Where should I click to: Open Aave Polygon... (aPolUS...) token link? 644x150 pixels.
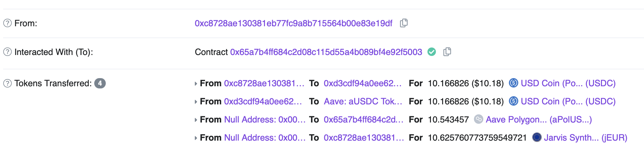pyautogui.click(x=539, y=119)
